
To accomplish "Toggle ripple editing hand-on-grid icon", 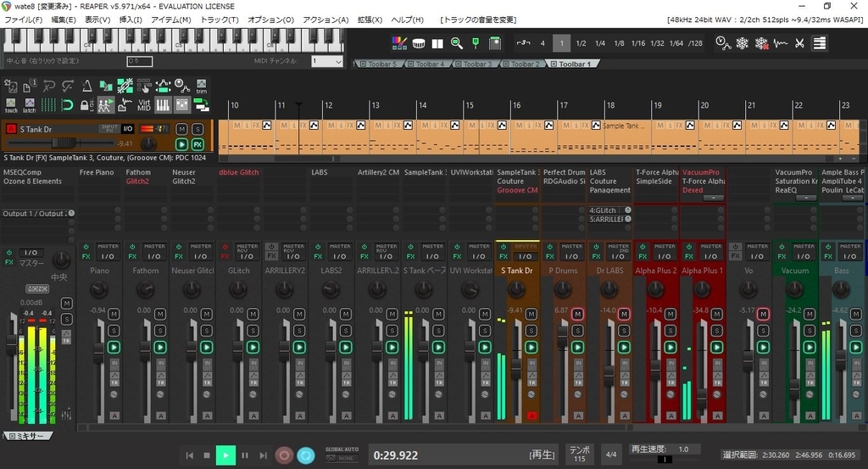I will point(144,86).
